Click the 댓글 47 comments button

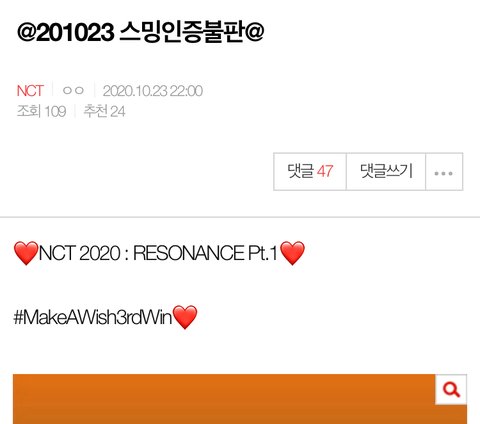click(310, 172)
